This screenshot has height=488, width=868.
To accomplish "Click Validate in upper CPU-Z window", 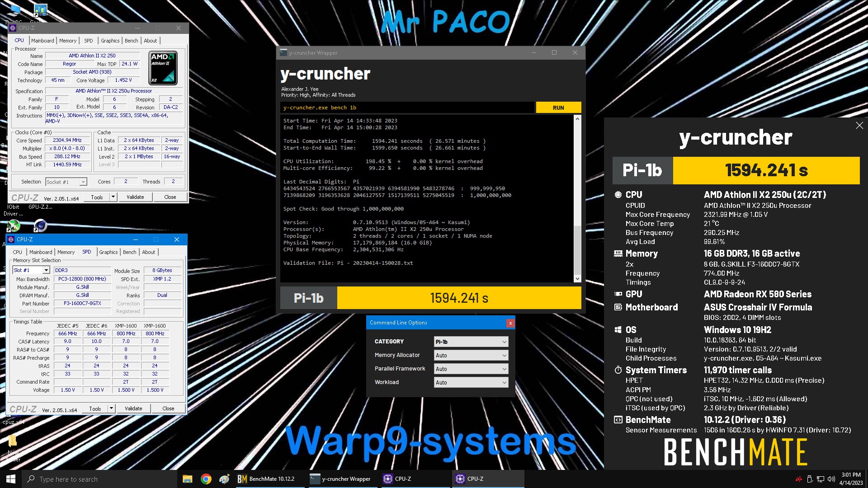I will [x=135, y=197].
